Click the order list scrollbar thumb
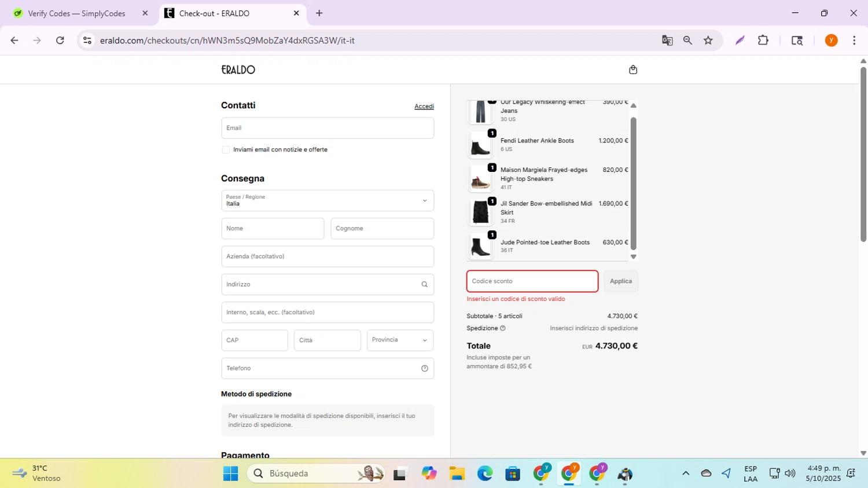The width and height of the screenshot is (868, 488). tap(633, 183)
